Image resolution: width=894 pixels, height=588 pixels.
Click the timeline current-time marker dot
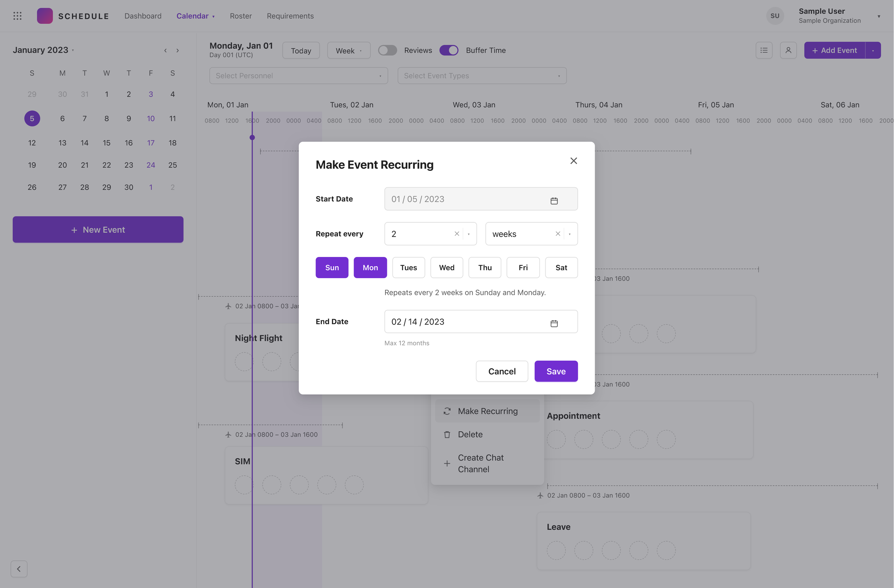tap(252, 137)
